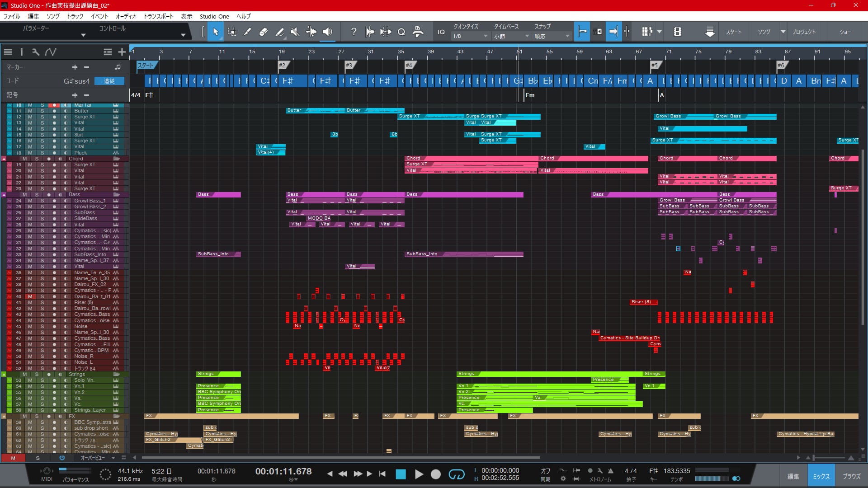
Task: Select the Mute tool
Action: (x=295, y=32)
